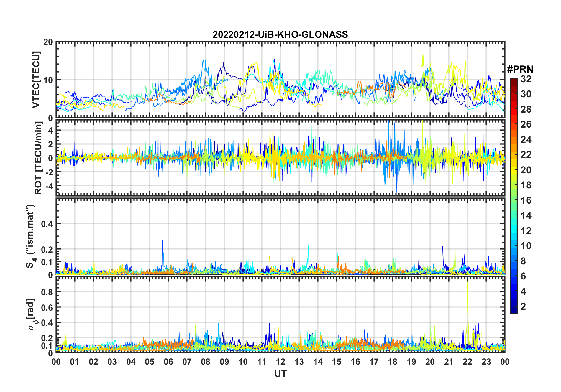Click colorbar tick label 8
This screenshot has height=392, width=561.
point(524,261)
